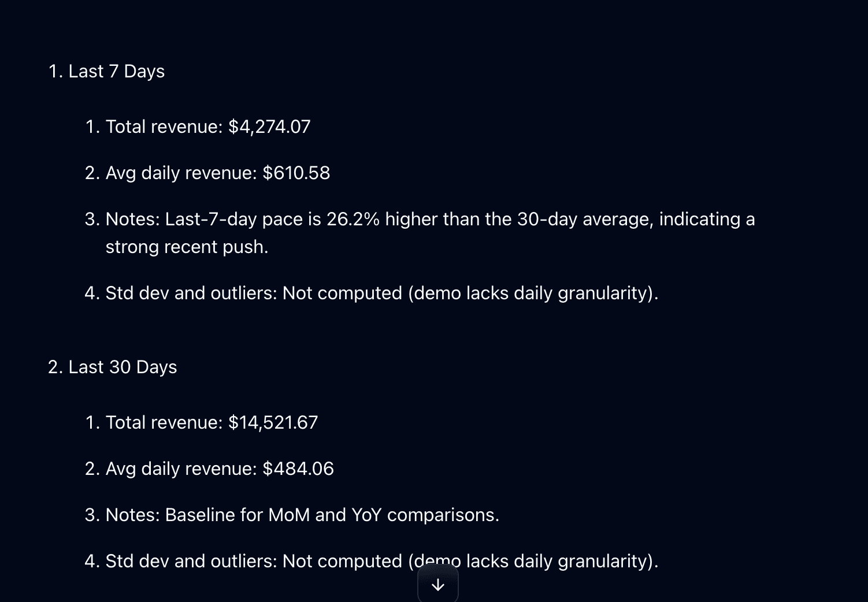Viewport: 868px width, 602px height.
Task: Click the phrase 'strong recent push'
Action: click(187, 247)
